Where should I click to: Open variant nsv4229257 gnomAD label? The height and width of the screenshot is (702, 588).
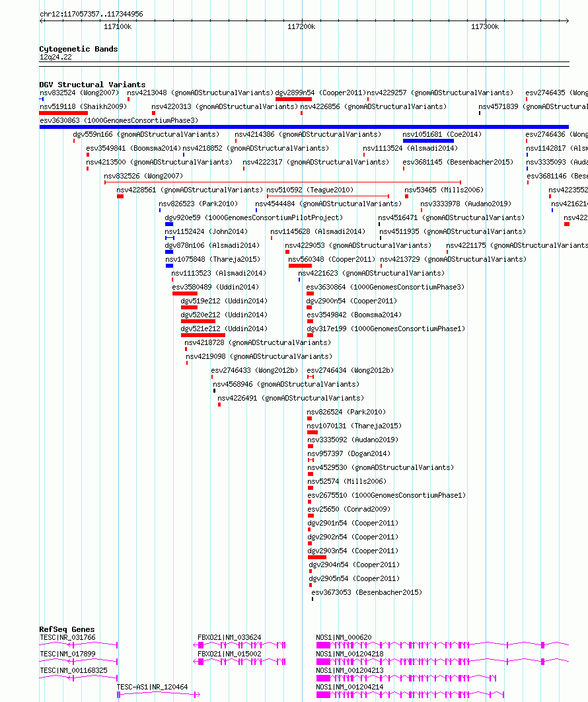pyautogui.click(x=440, y=93)
